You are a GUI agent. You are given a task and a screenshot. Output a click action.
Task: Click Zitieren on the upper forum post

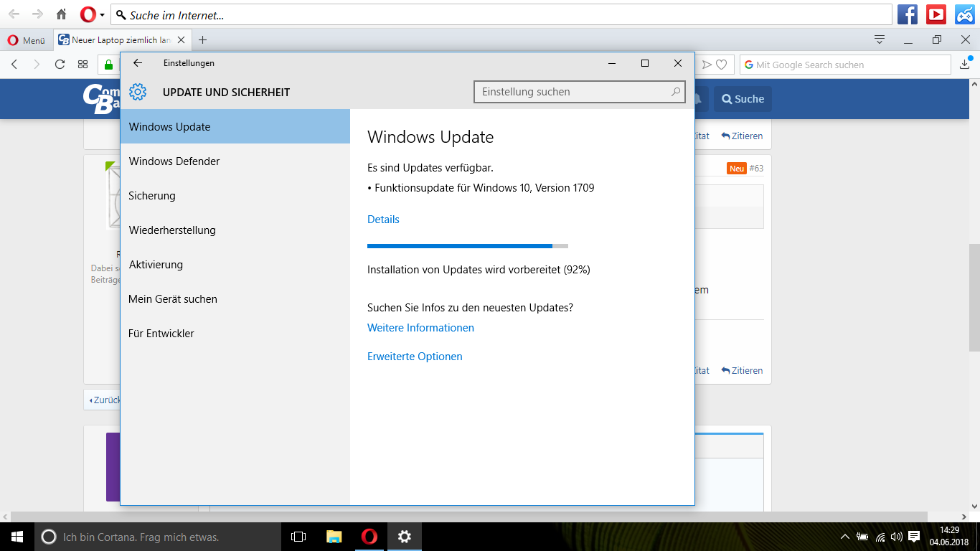click(742, 136)
